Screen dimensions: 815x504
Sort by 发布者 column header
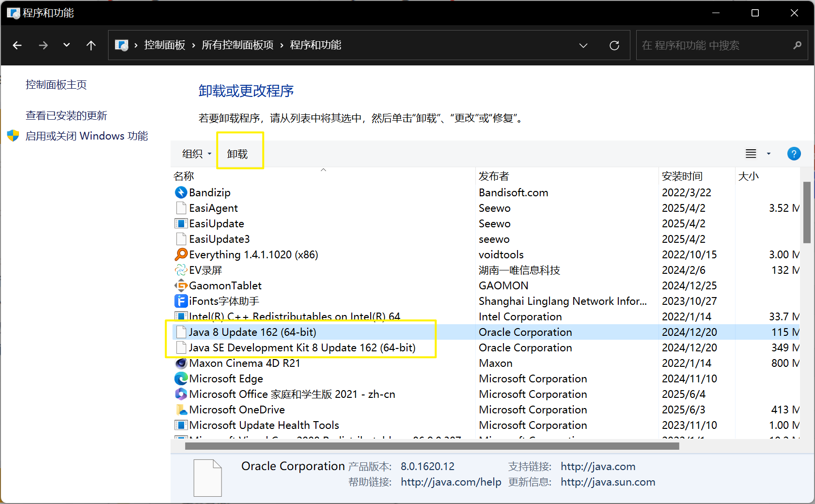pyautogui.click(x=567, y=175)
